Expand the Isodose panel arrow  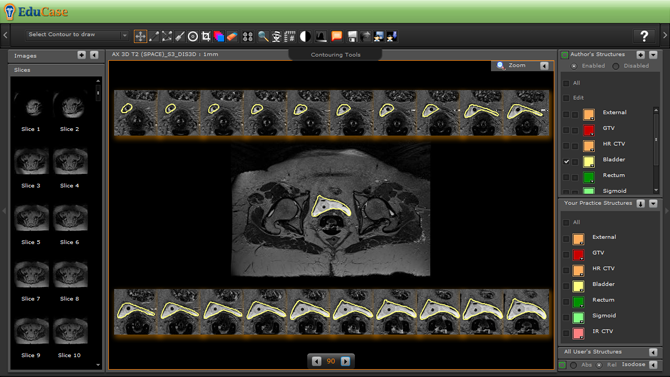coord(653,365)
